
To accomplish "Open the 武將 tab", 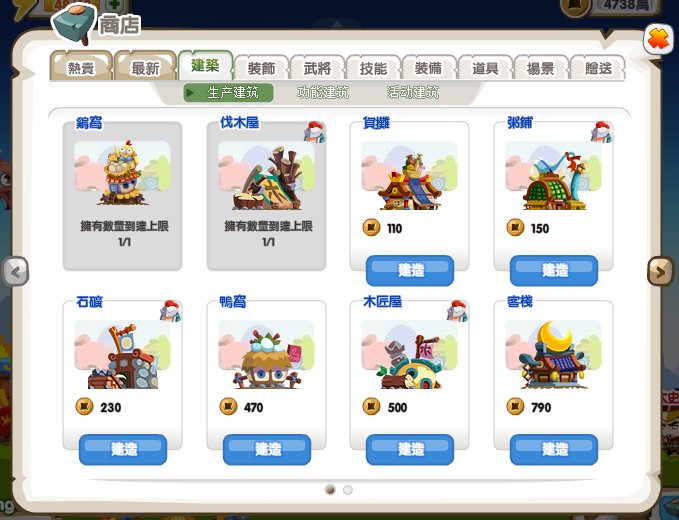I will point(317,68).
